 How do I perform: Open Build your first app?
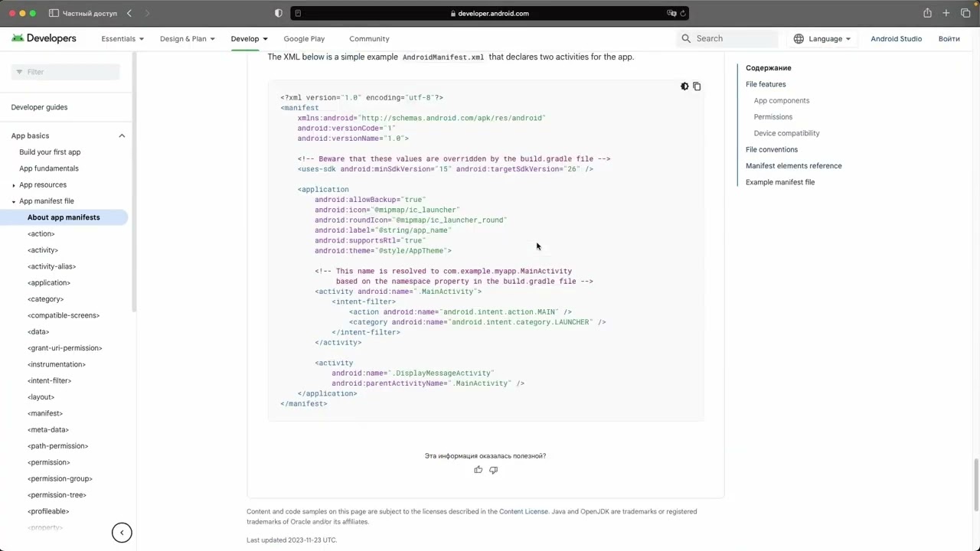pyautogui.click(x=50, y=152)
